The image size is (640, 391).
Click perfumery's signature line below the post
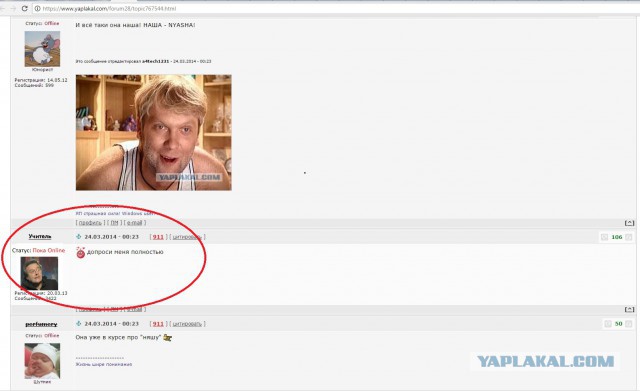point(104,364)
